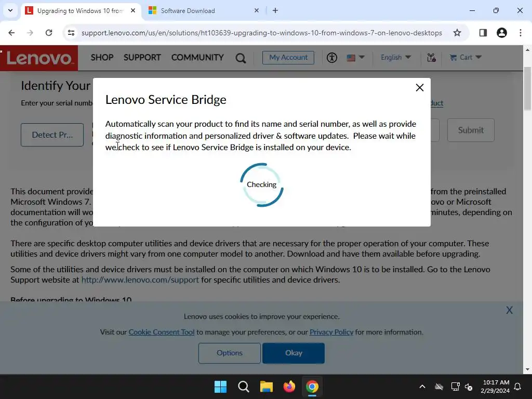Open the network tray icon
The image size is (532, 399).
[455, 387]
